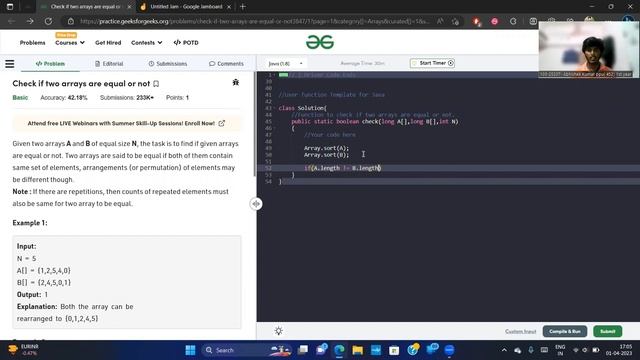
Task: Click 'Average Time: 30m' text
Action: [x=362, y=64]
